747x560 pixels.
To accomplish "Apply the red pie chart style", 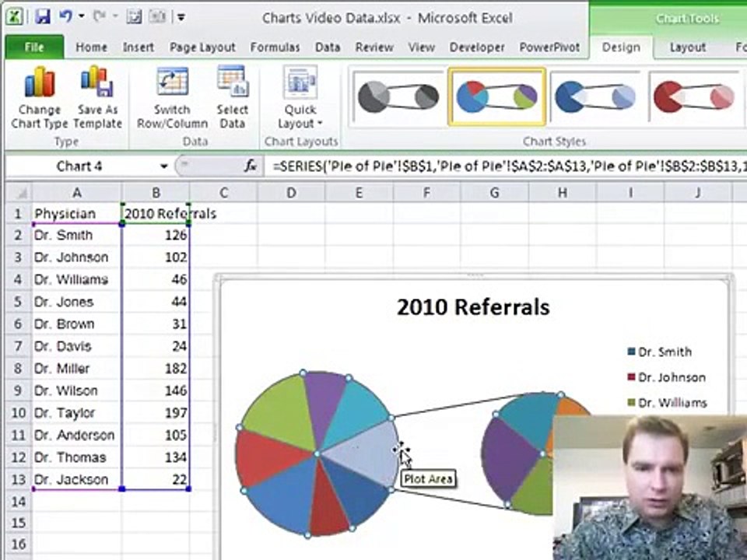I will 694,97.
